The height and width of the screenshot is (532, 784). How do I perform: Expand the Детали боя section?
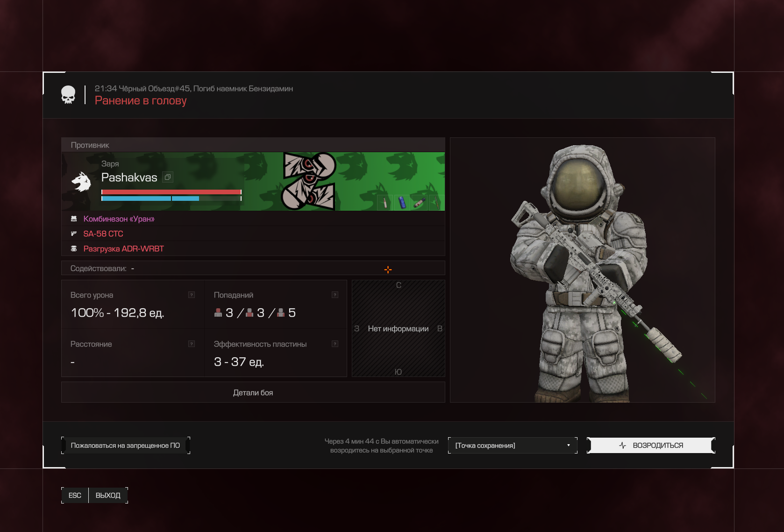(253, 393)
